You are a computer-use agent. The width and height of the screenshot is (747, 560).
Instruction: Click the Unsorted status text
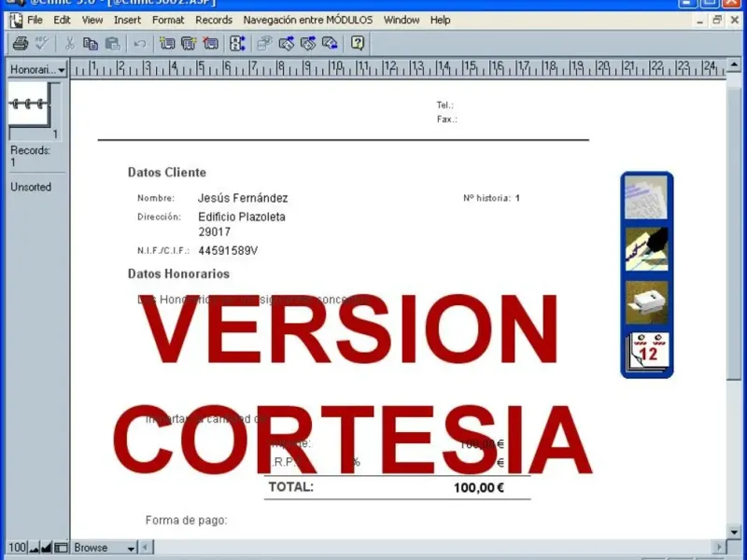[31, 188]
